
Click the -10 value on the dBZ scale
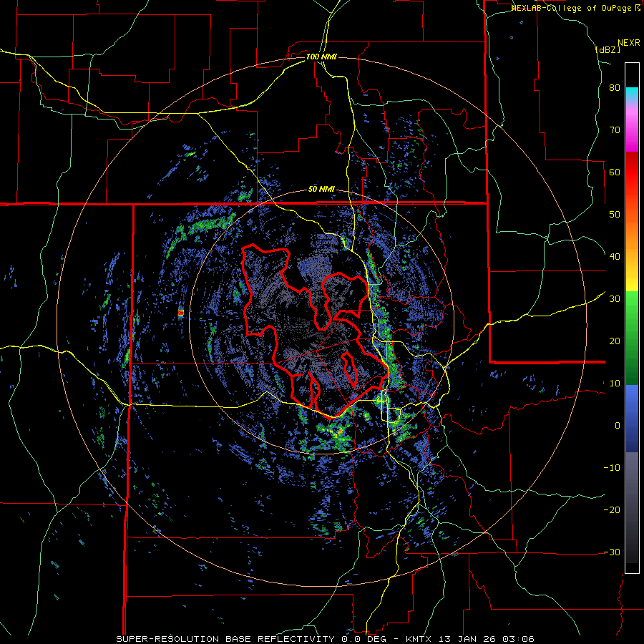[x=612, y=468]
